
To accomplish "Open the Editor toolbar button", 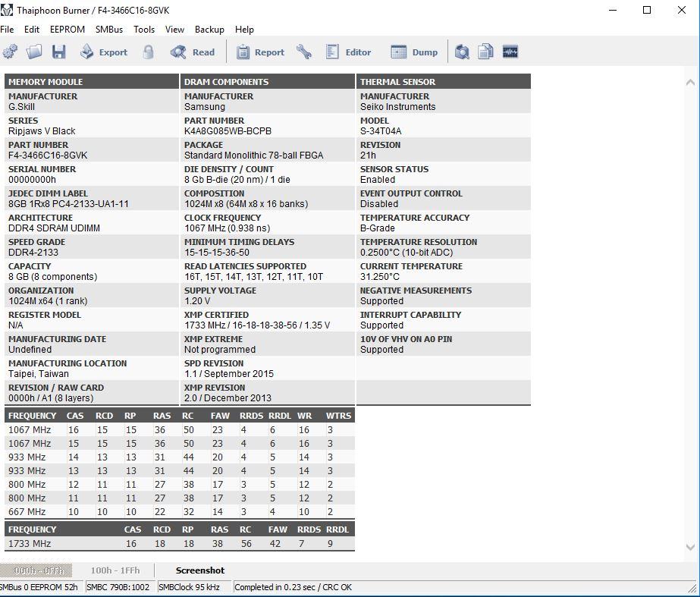I will [349, 52].
